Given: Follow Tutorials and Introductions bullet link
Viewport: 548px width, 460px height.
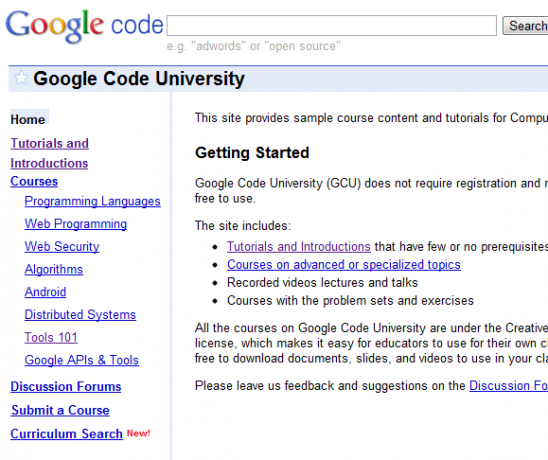Looking at the screenshot, I should tap(298, 246).
